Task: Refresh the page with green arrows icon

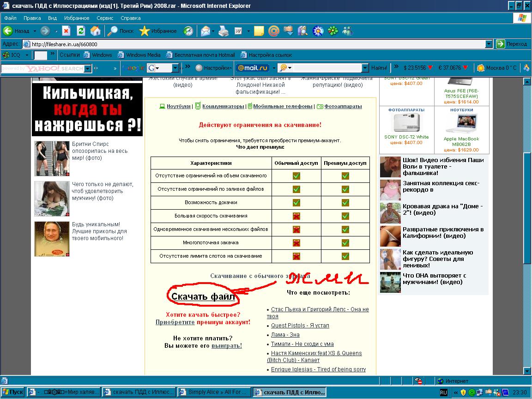Action: [x=81, y=31]
